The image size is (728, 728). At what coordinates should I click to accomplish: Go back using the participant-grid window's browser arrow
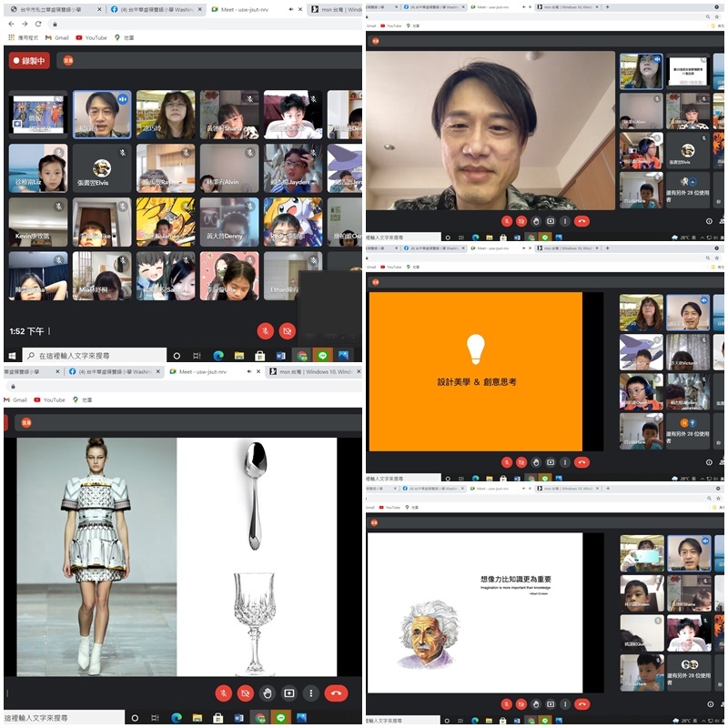(x=12, y=24)
